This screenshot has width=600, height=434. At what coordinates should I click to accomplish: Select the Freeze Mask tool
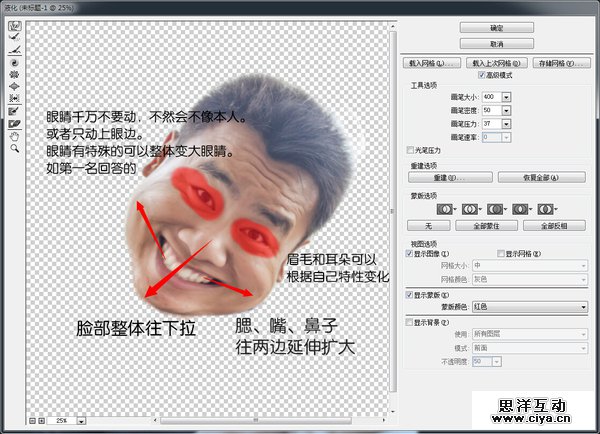point(16,110)
